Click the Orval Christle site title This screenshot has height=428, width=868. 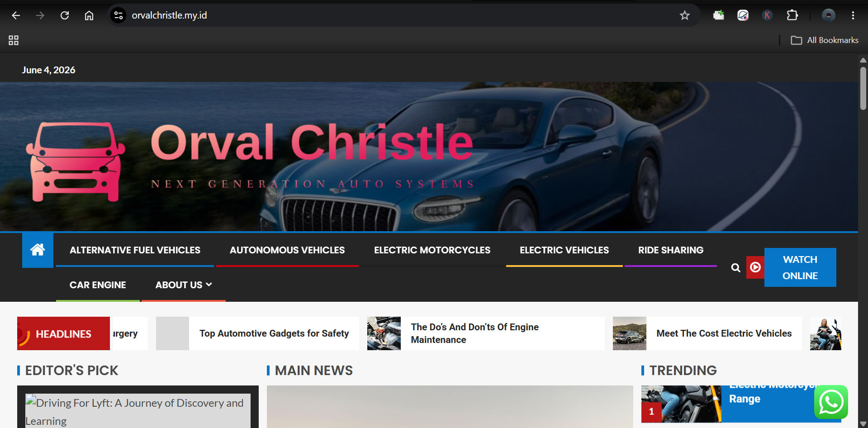tap(312, 143)
